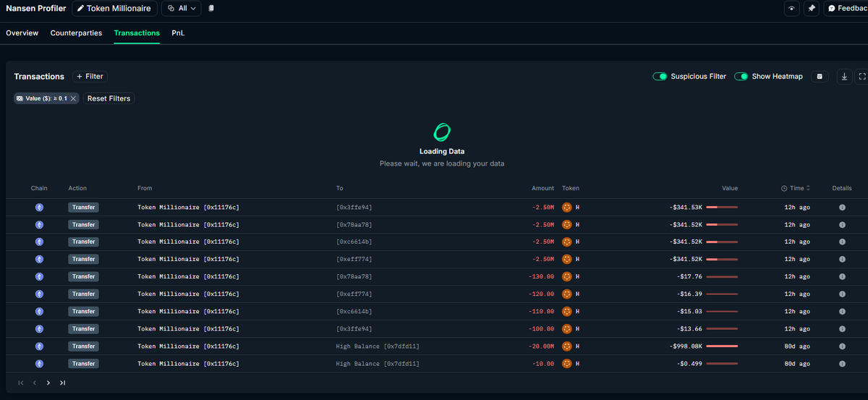Click the -100.00 amount cell
Image resolution: width=868 pixels, height=400 pixels.
point(540,329)
